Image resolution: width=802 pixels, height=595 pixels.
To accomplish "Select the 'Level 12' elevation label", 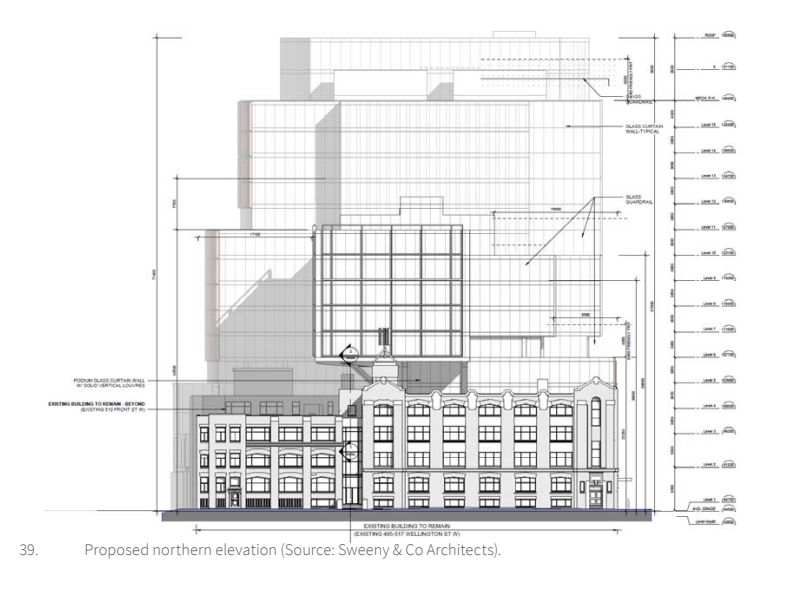I will tap(709, 202).
